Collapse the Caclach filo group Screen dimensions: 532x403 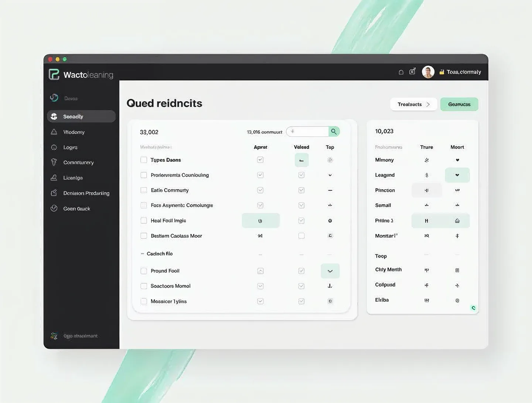pos(142,254)
